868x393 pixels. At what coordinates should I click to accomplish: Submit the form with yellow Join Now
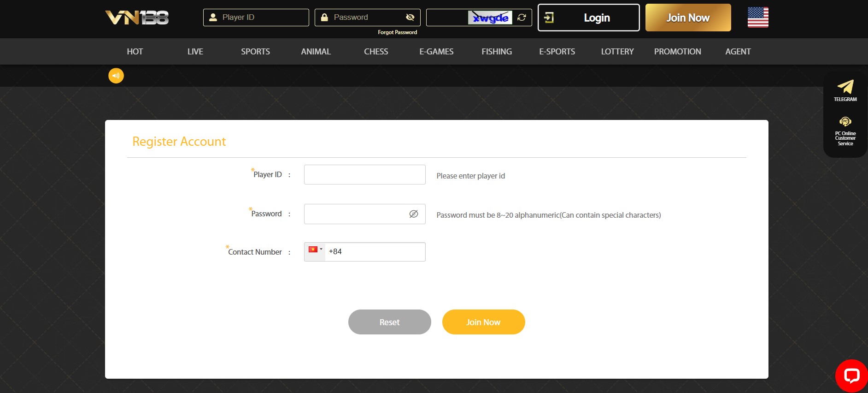tap(483, 322)
